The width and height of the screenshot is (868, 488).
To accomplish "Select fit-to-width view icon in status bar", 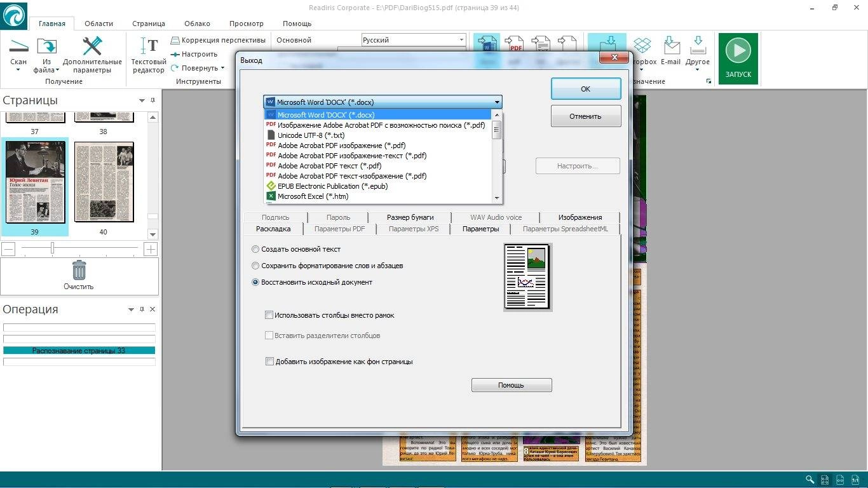I will 840,480.
